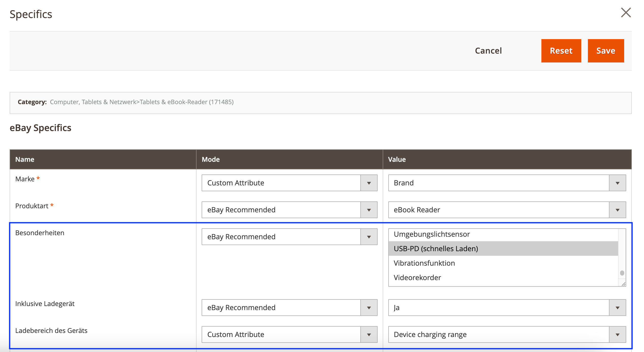Click the Cancel link
Viewport: 644px width, 352px height.
(x=488, y=51)
